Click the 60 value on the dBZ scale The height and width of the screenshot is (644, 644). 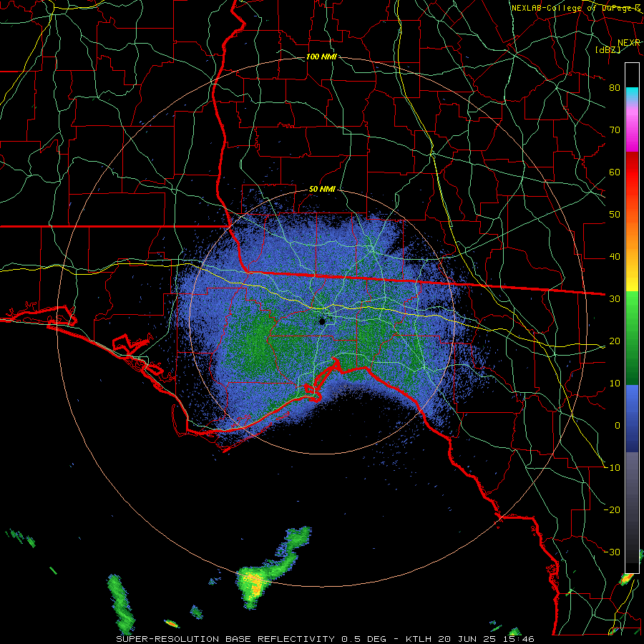point(615,172)
